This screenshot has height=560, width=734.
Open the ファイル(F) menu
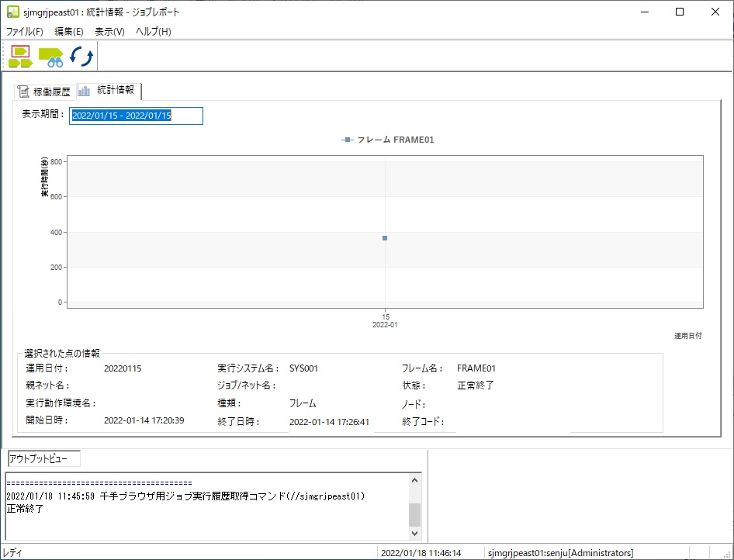(24, 31)
